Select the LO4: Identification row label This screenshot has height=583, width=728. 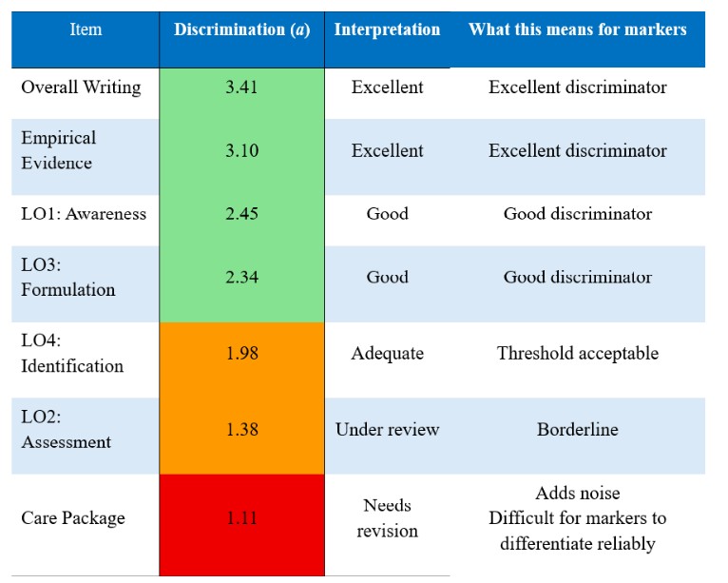pyautogui.click(x=86, y=360)
